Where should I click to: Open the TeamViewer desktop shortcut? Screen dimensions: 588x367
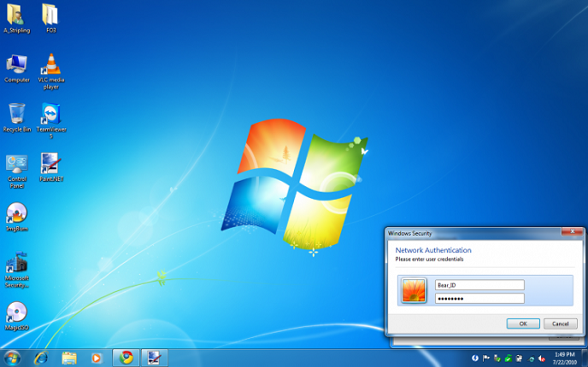(x=52, y=115)
